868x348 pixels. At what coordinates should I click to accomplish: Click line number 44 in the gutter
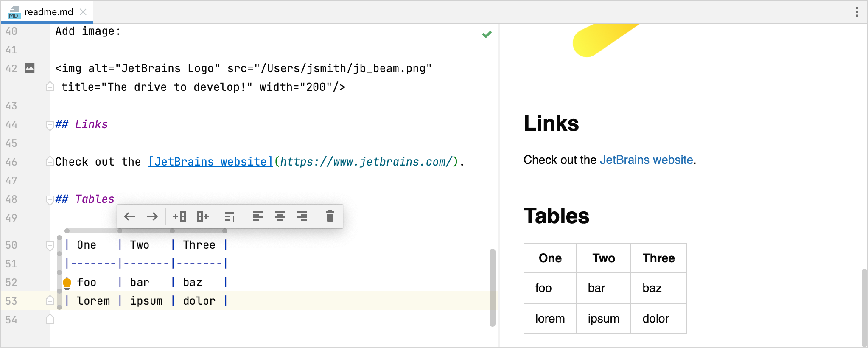point(11,125)
